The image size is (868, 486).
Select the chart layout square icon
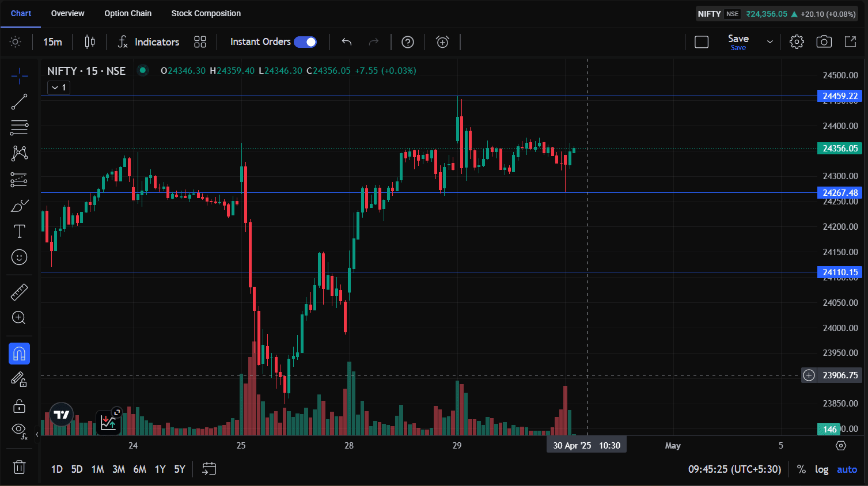click(702, 42)
